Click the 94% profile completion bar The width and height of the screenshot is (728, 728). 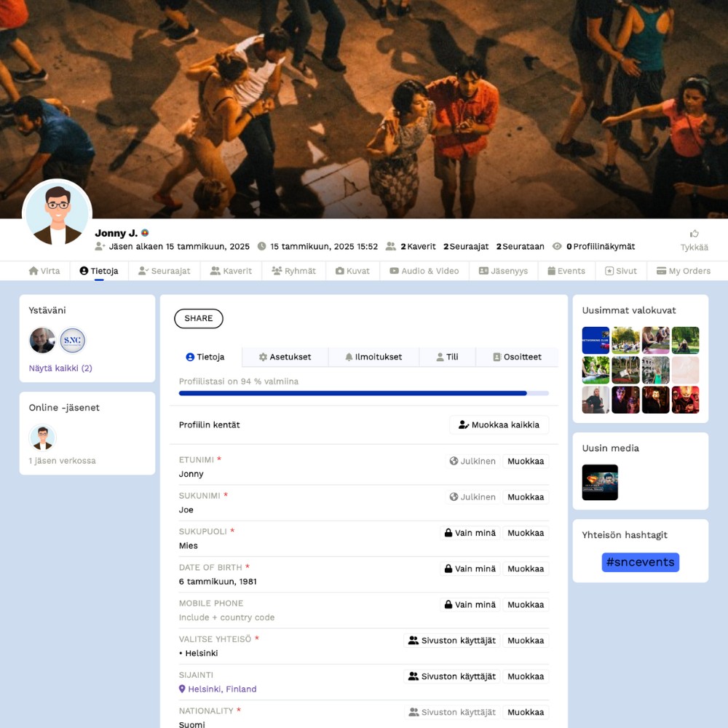tap(364, 392)
